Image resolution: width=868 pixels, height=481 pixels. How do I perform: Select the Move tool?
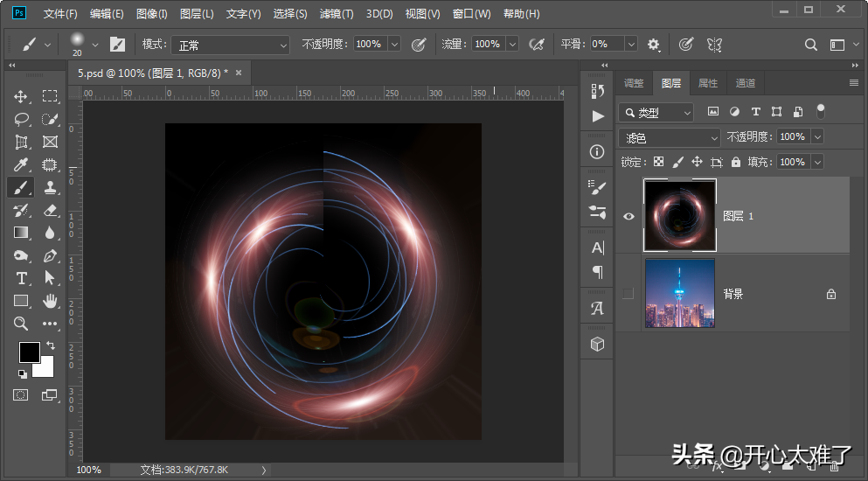(x=20, y=96)
